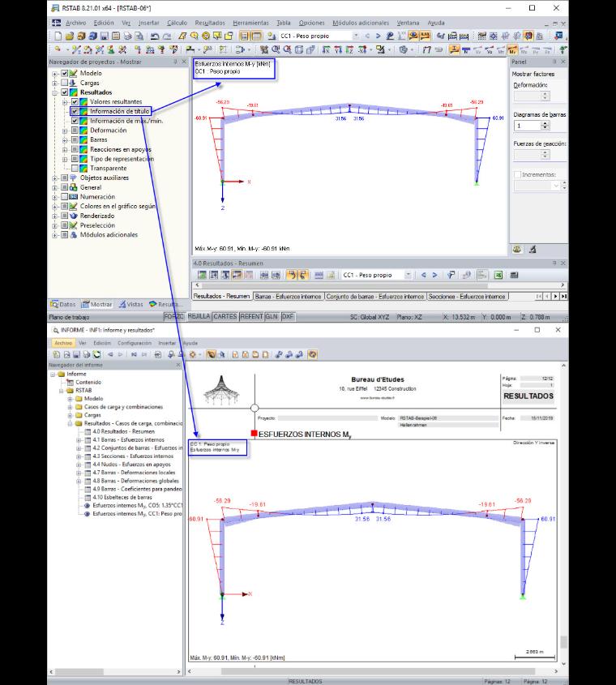The height and width of the screenshot is (685, 616).
Task: Toggle the FORZC status bar button
Action: [174, 316]
